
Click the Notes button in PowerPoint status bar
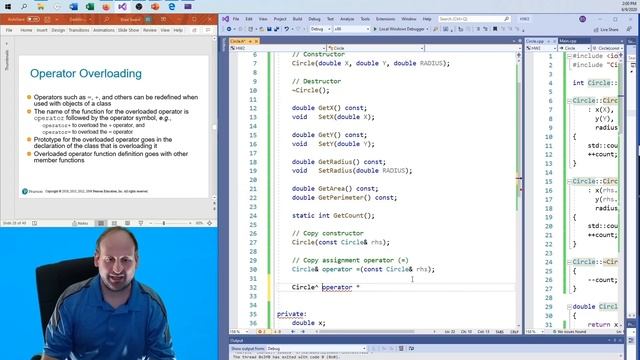coord(80,223)
